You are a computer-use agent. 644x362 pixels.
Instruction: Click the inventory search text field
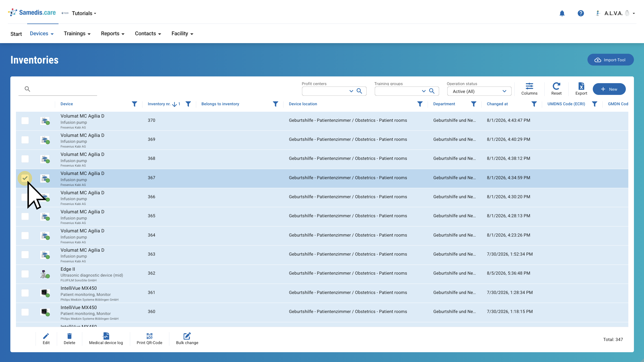click(58, 89)
